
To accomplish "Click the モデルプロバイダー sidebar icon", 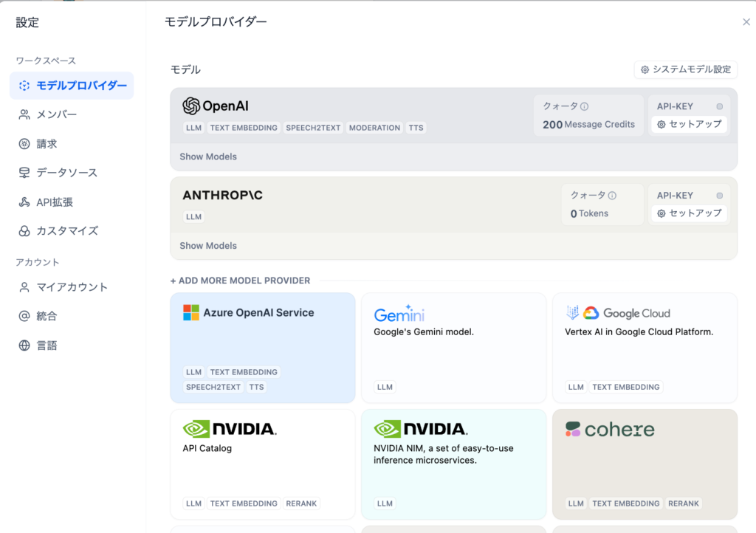I will tap(24, 86).
